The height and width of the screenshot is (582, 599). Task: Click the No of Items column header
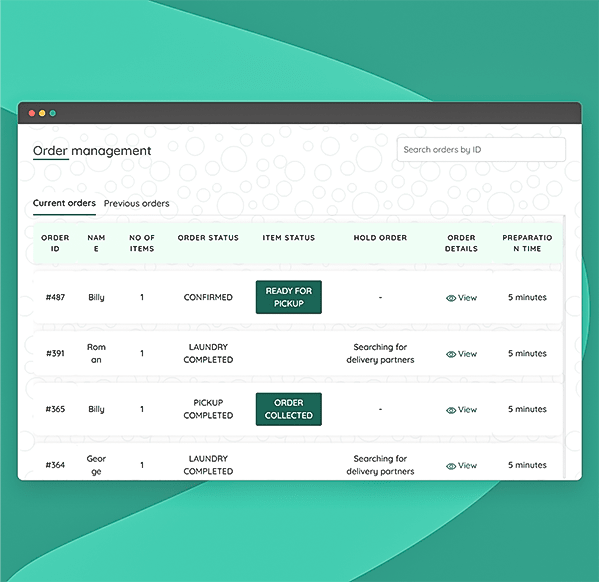142,243
